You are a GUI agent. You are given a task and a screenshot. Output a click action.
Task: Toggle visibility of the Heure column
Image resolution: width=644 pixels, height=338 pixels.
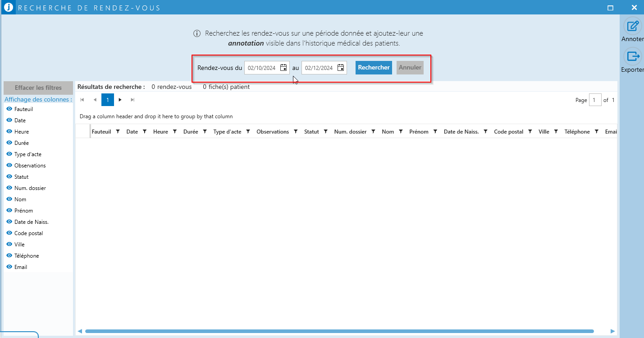tap(9, 131)
